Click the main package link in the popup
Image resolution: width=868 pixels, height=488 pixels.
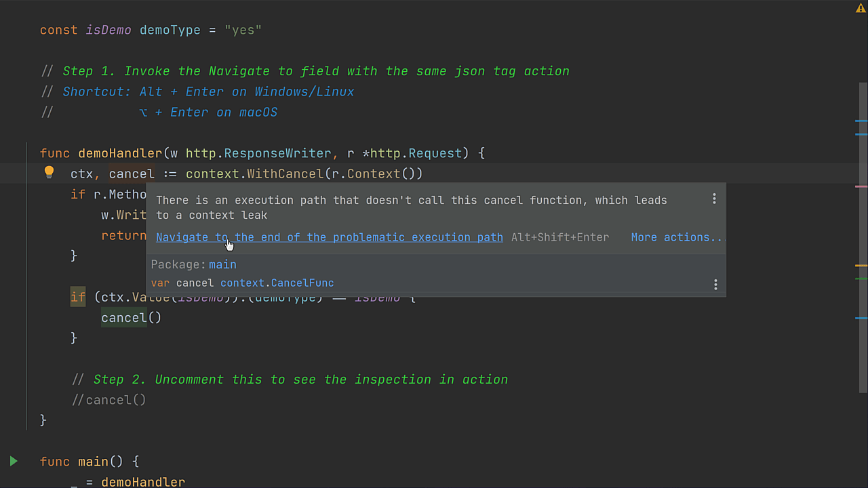click(222, 264)
